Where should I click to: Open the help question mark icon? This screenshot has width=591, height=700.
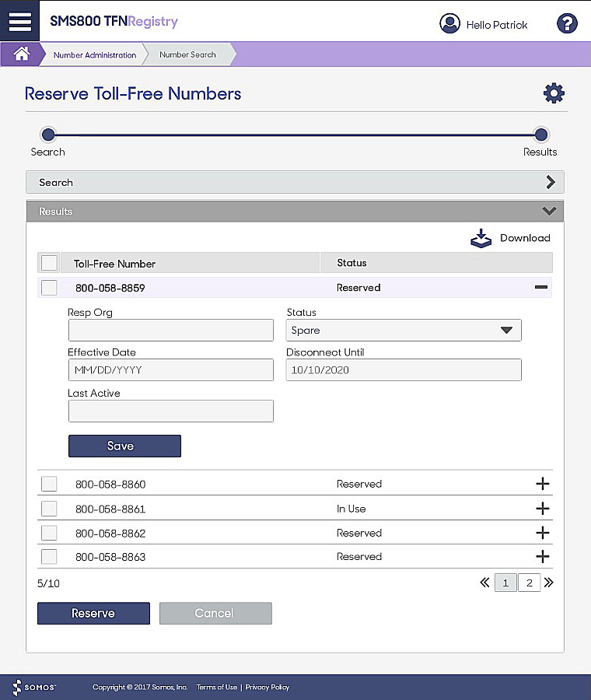pyautogui.click(x=567, y=24)
